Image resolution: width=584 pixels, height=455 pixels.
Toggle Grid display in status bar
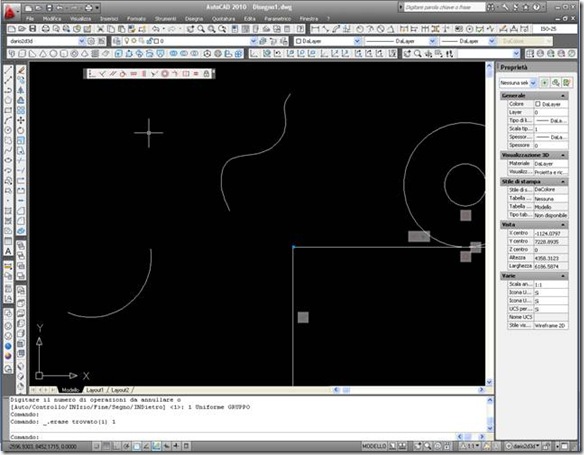point(107,446)
